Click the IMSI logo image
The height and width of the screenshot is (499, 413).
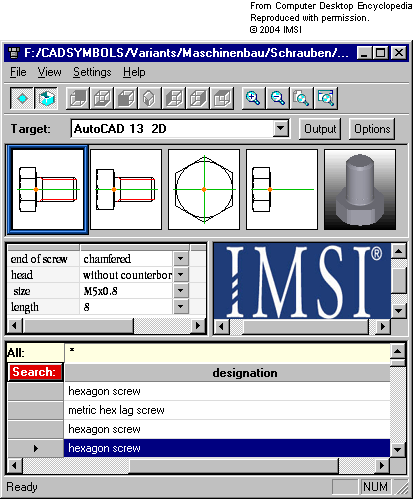pos(302,281)
